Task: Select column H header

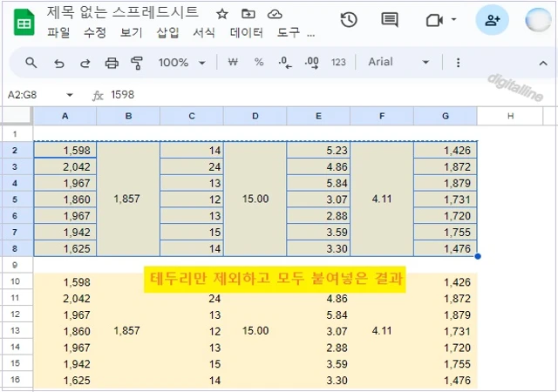Action: (x=510, y=116)
